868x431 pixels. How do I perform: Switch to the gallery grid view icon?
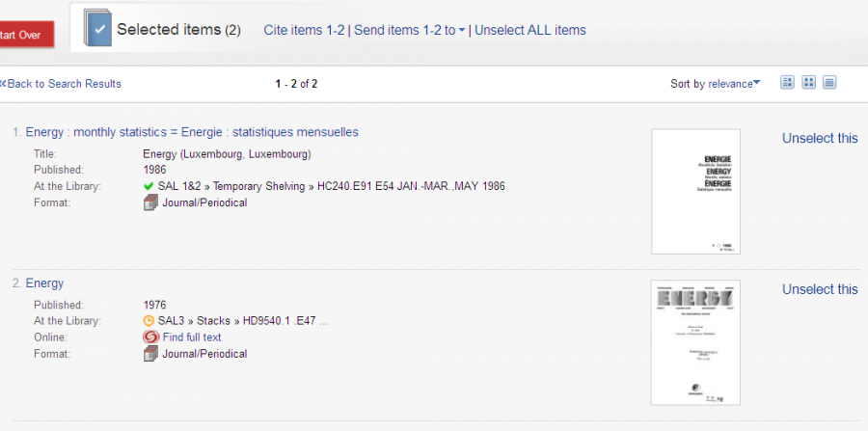click(x=809, y=83)
